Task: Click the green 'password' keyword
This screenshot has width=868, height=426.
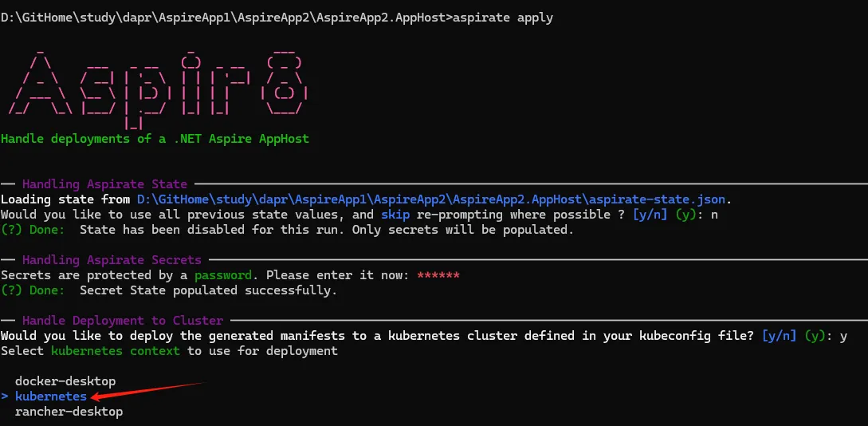Action: pyautogui.click(x=223, y=275)
